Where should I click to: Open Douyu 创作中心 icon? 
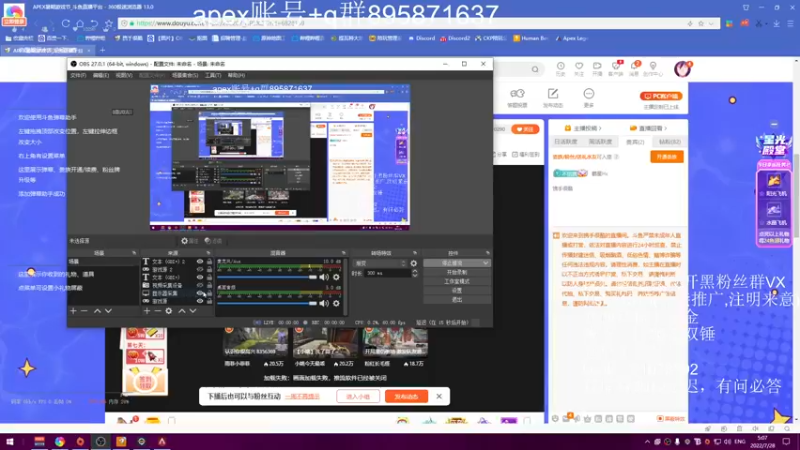(x=653, y=69)
